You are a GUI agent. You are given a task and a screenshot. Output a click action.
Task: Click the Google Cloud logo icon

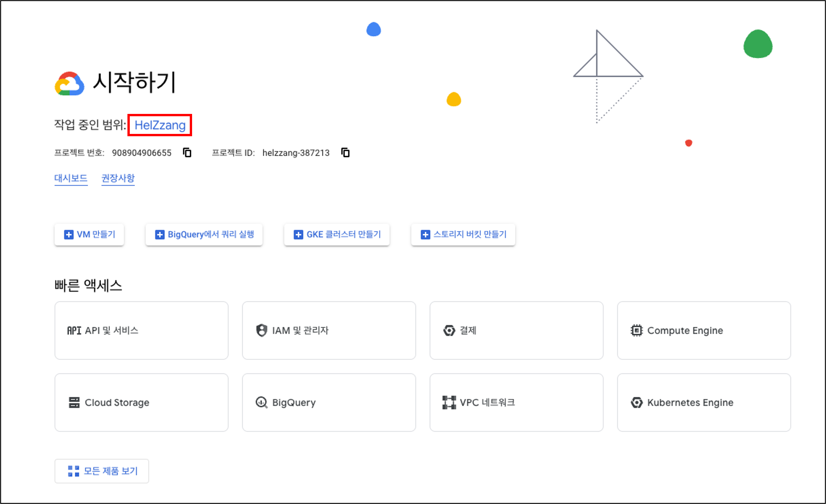click(69, 84)
